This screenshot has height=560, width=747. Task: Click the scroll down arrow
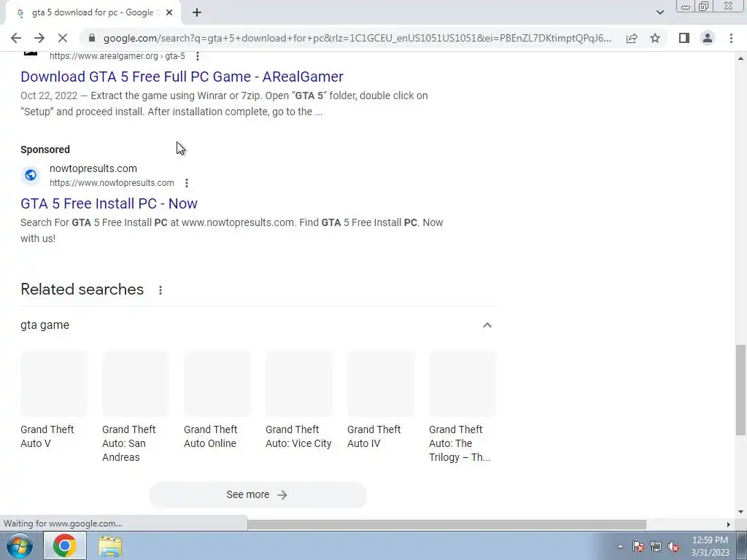point(740,512)
